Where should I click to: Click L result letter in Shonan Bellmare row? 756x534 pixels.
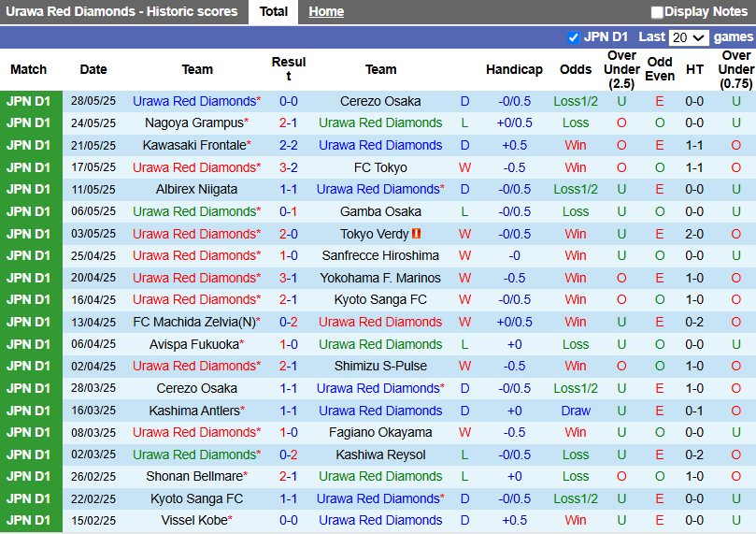[x=464, y=477]
